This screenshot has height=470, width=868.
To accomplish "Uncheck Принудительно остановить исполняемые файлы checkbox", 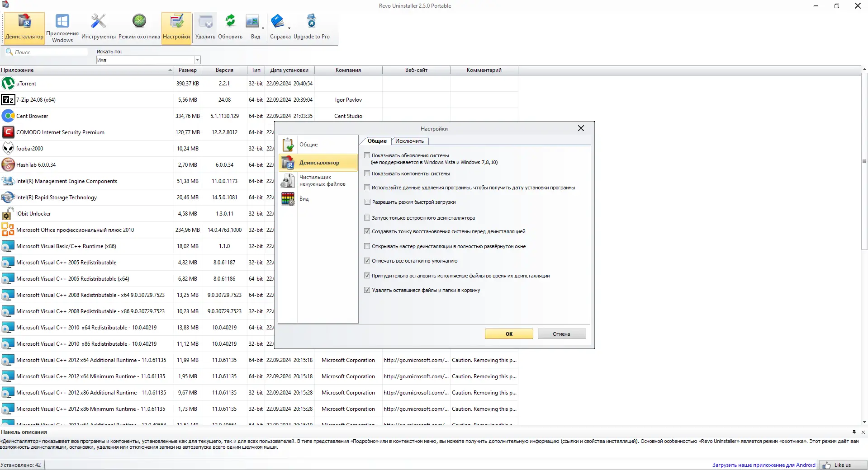I will (x=367, y=276).
